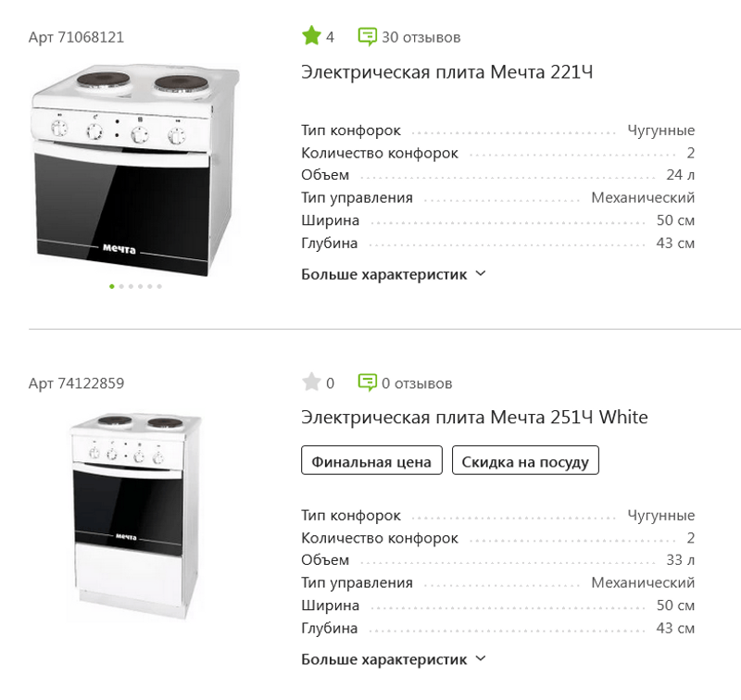Open the 0 отзывов reviews link
Image resolution: width=741 pixels, height=700 pixels.
[417, 382]
